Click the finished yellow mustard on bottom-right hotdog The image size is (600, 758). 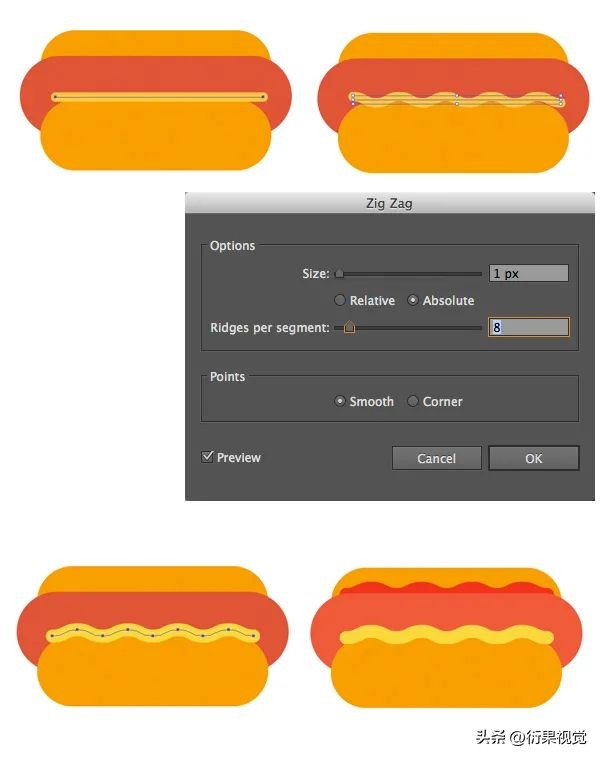point(446,636)
